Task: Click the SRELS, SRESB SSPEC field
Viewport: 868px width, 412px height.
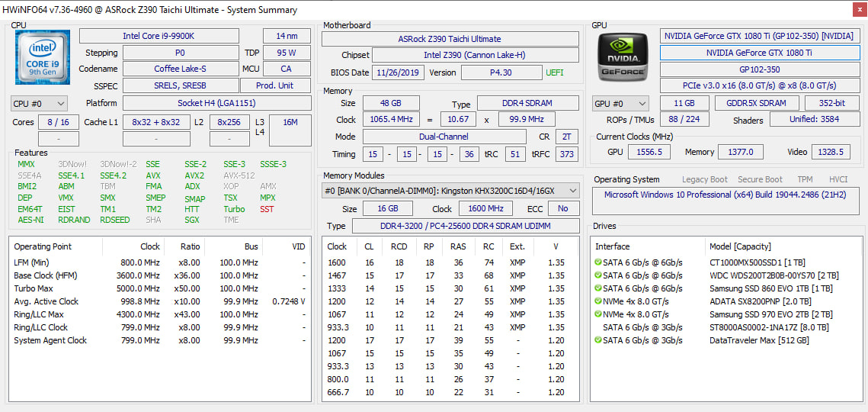Action: click(x=181, y=85)
